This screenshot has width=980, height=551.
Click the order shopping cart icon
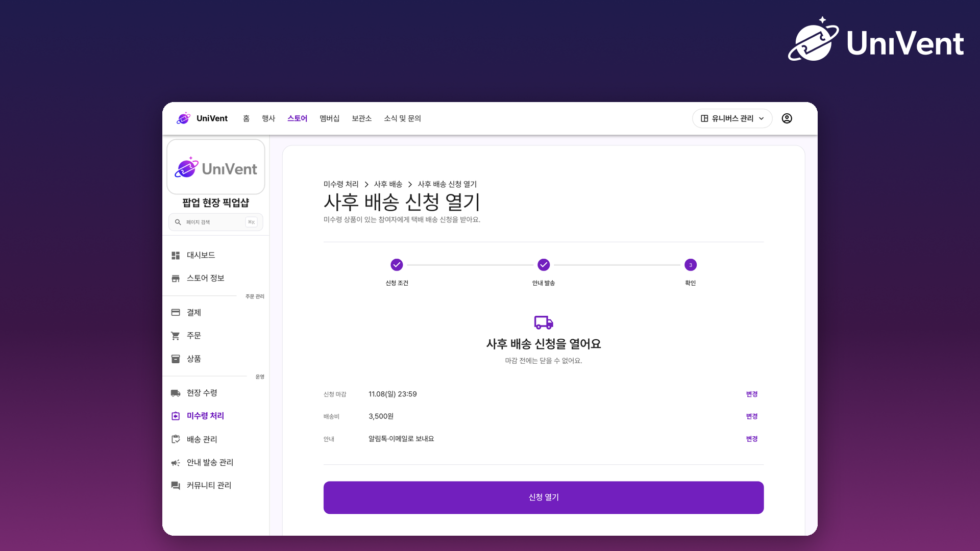pos(176,336)
